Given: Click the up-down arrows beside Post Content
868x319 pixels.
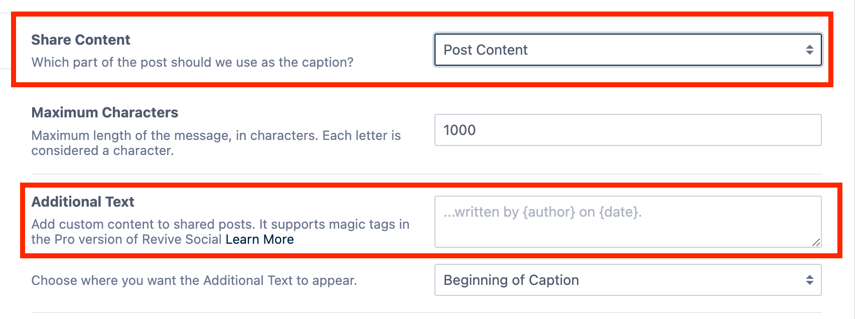Looking at the screenshot, I should [809, 50].
